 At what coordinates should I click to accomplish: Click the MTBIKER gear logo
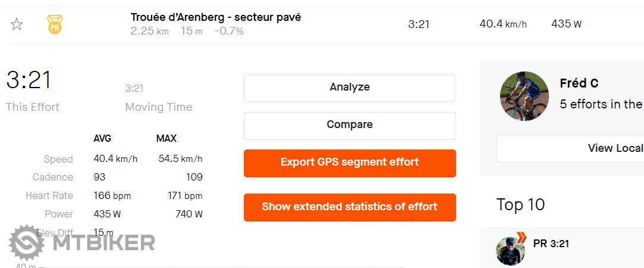(x=27, y=242)
